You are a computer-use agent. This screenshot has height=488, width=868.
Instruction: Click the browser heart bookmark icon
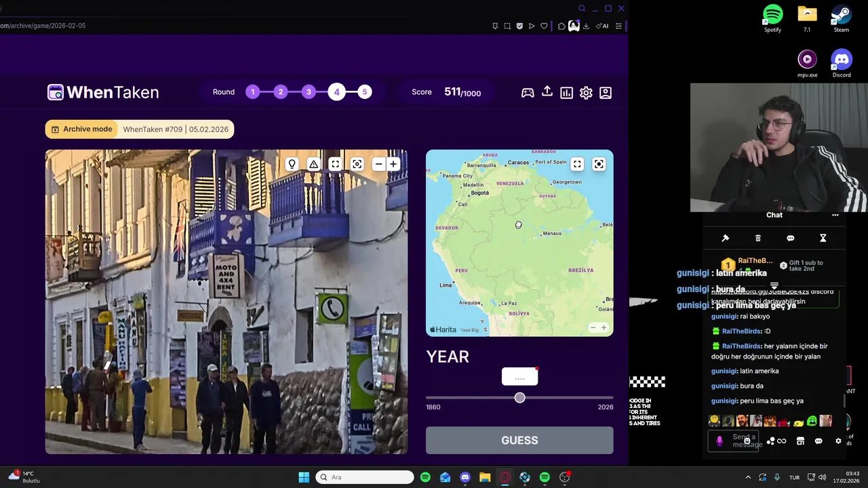[544, 26]
